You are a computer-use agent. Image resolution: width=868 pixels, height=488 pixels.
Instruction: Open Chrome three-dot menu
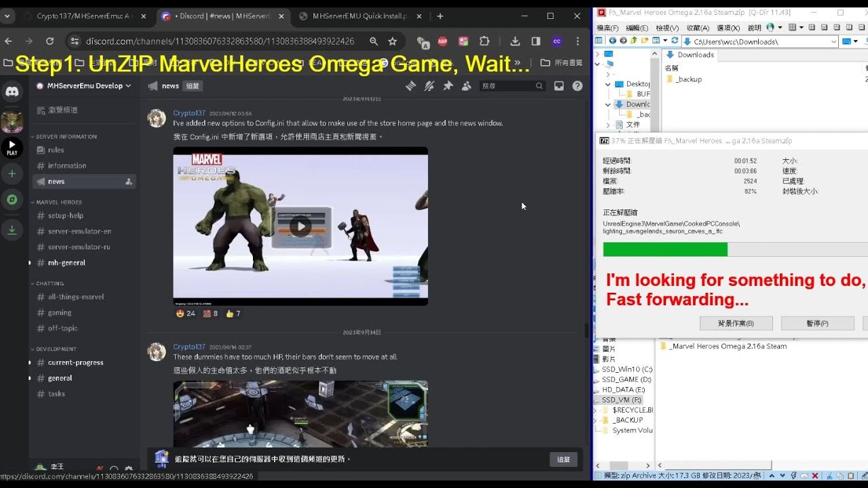[x=577, y=41]
